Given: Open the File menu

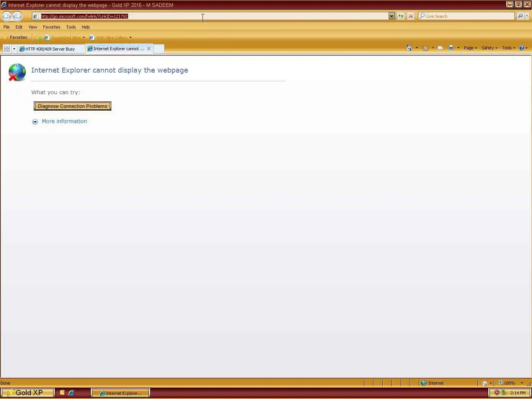Looking at the screenshot, I should (x=6, y=27).
